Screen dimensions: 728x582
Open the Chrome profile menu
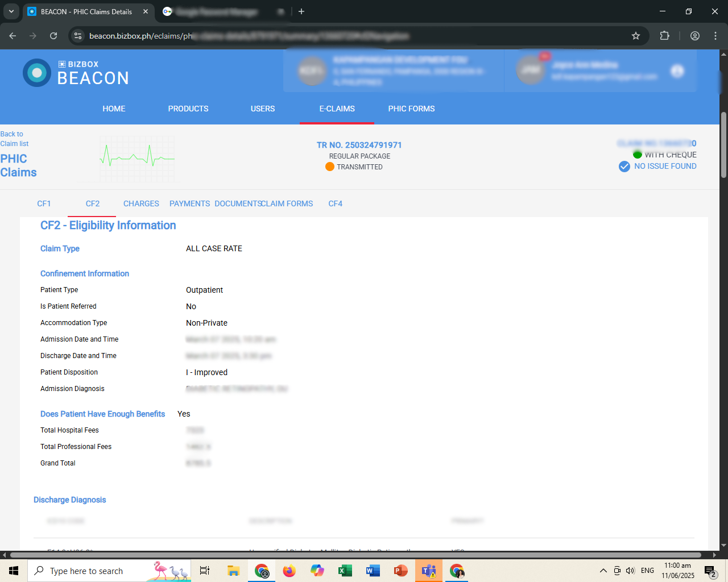click(x=695, y=36)
